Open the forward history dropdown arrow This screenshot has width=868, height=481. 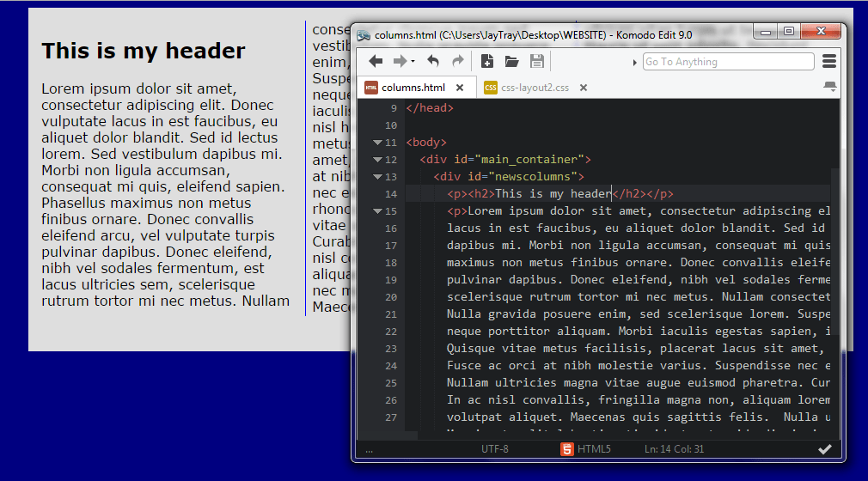click(x=413, y=62)
